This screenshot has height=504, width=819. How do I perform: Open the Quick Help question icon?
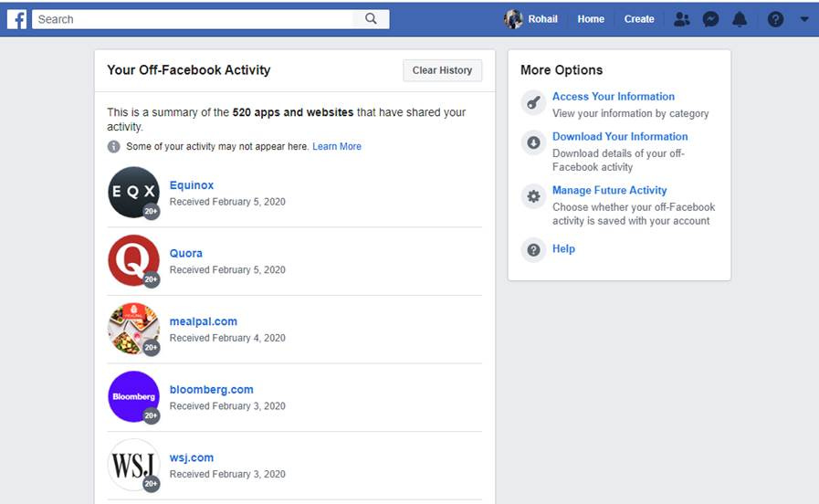click(776, 19)
